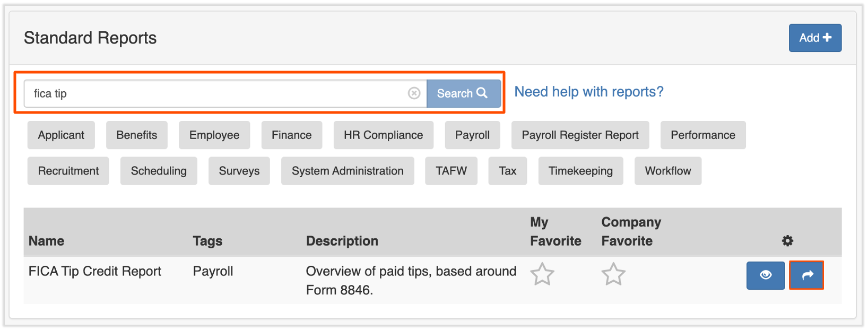The width and height of the screenshot is (868, 330).
Task: Click the Search button
Action: 463,93
